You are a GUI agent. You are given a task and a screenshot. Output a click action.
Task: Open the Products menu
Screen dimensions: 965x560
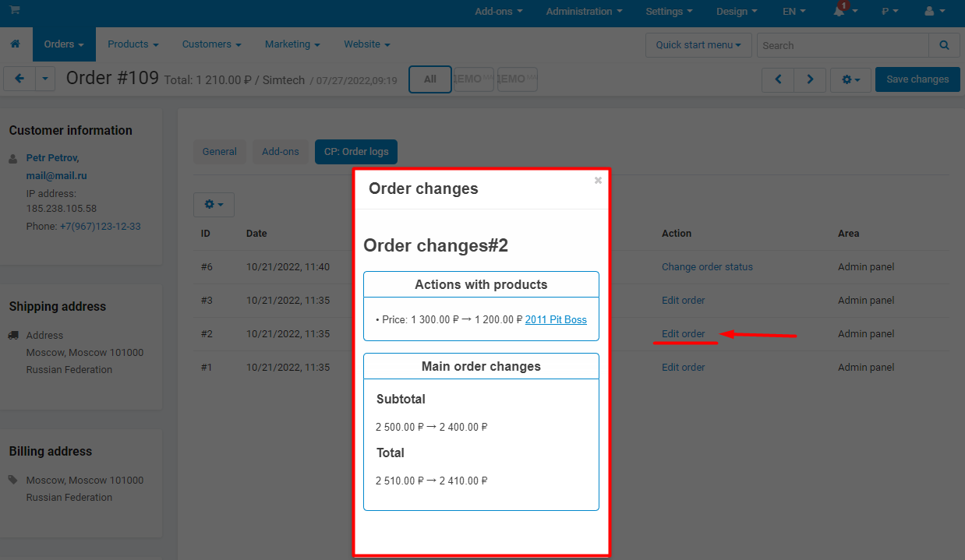133,44
